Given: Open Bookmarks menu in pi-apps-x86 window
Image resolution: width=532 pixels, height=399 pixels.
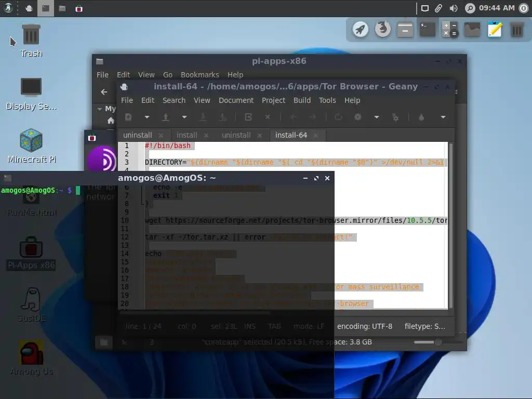Looking at the screenshot, I should coord(200,75).
